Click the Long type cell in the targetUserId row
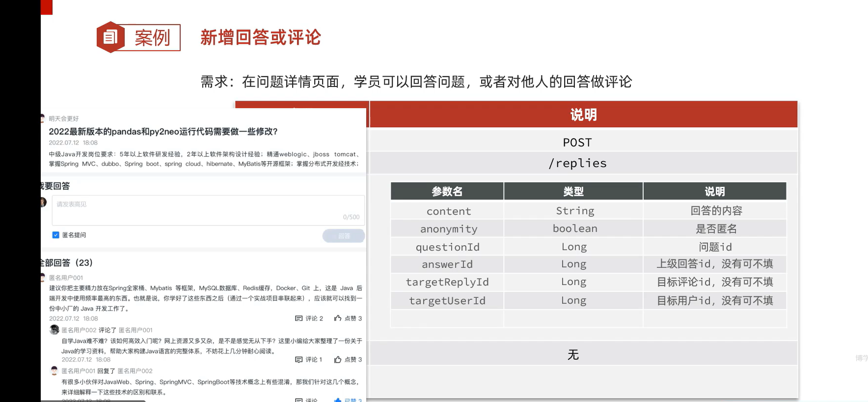 (x=573, y=300)
